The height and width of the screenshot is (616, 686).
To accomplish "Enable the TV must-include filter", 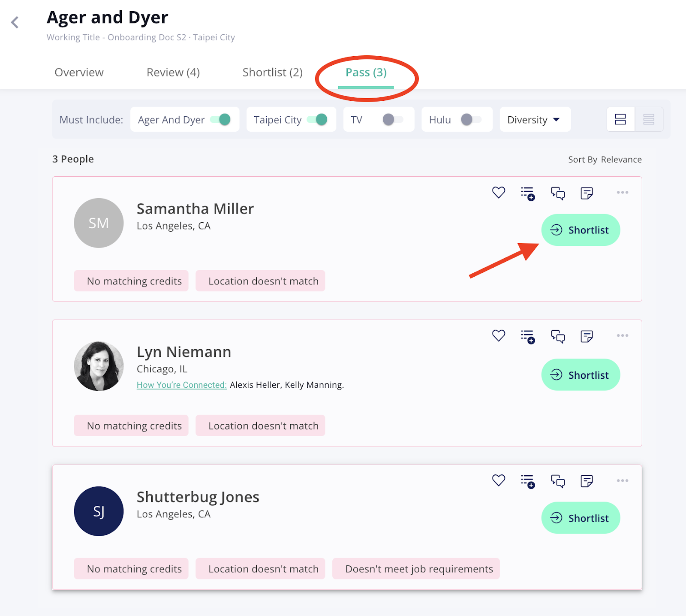I will [393, 119].
